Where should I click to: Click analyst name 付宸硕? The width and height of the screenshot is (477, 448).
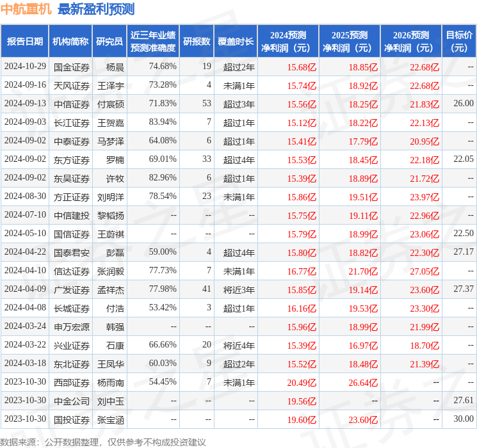point(110,104)
